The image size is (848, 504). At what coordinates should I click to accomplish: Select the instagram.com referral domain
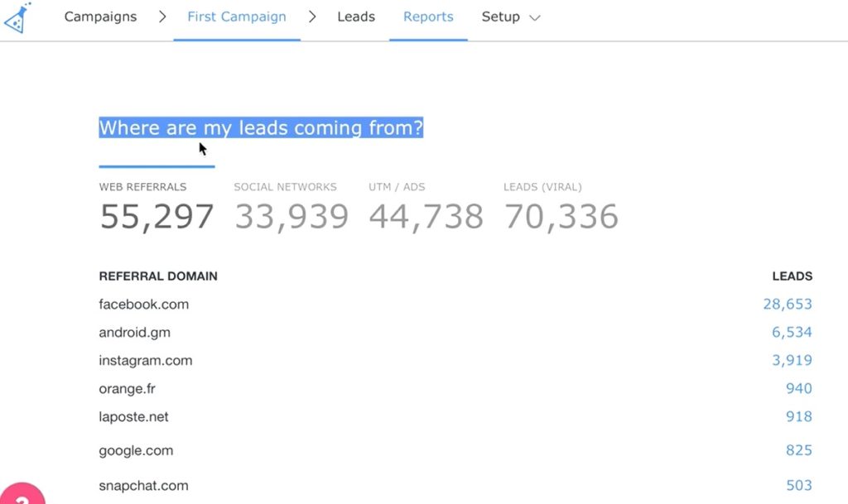[x=146, y=360]
